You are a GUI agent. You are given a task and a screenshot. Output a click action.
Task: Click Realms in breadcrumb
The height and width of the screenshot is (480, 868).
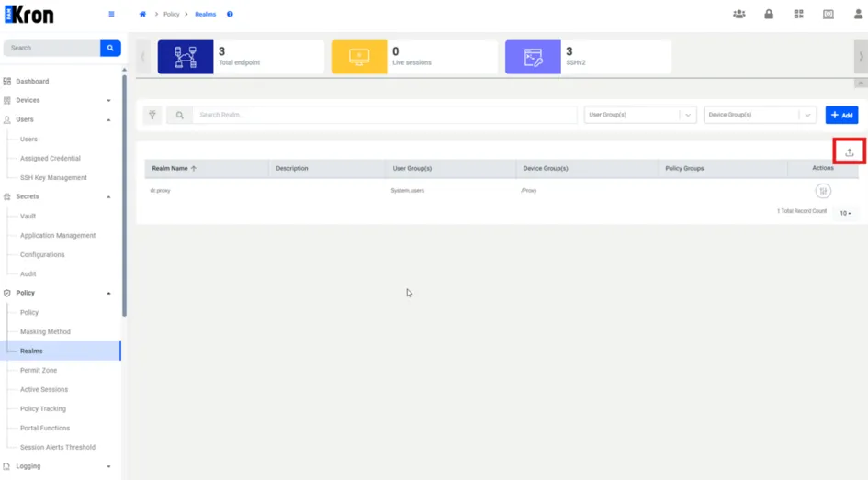(x=206, y=15)
